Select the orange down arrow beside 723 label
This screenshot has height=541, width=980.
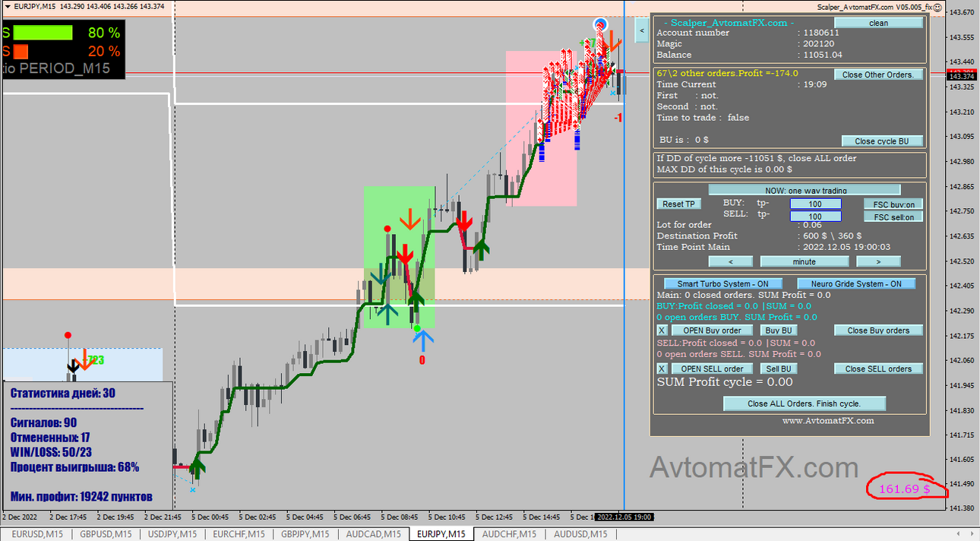coord(84,359)
